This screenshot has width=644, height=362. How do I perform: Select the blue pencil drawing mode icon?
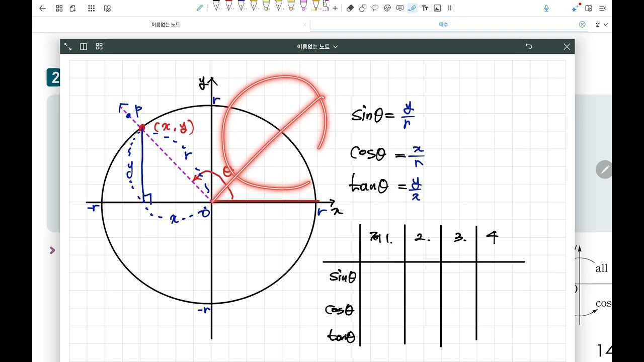coord(199,8)
